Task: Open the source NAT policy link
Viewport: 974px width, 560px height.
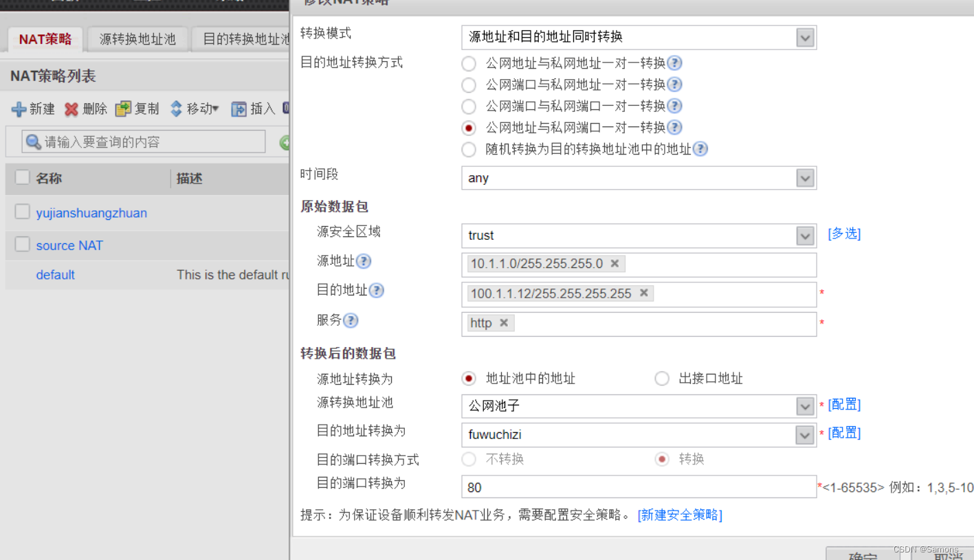Action: (69, 245)
